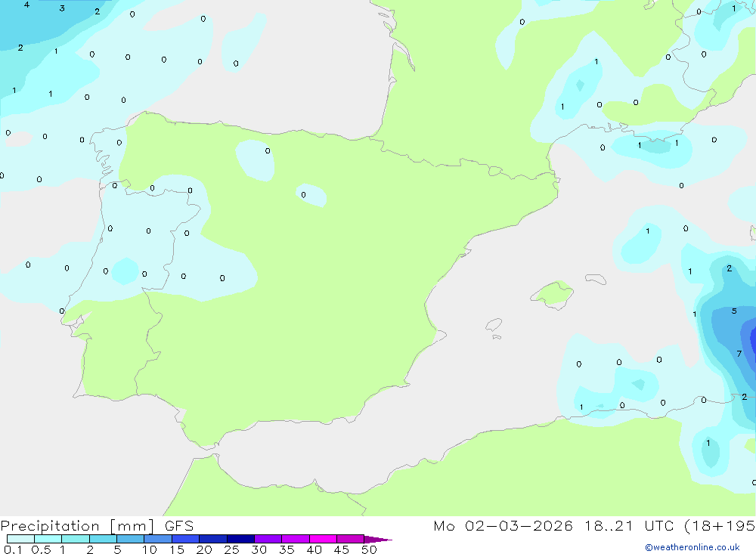
Task: Choose the 25–30 mm navy swatch
Action: [240, 539]
